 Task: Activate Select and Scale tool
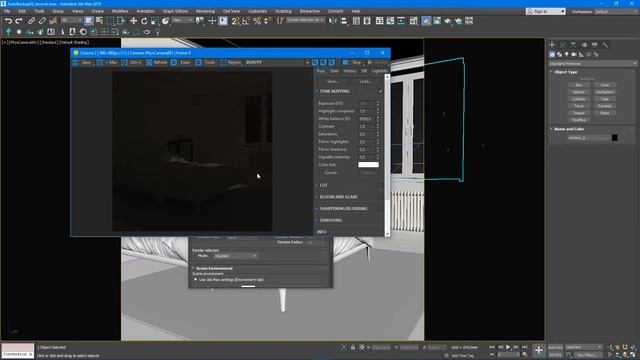tap(155, 21)
